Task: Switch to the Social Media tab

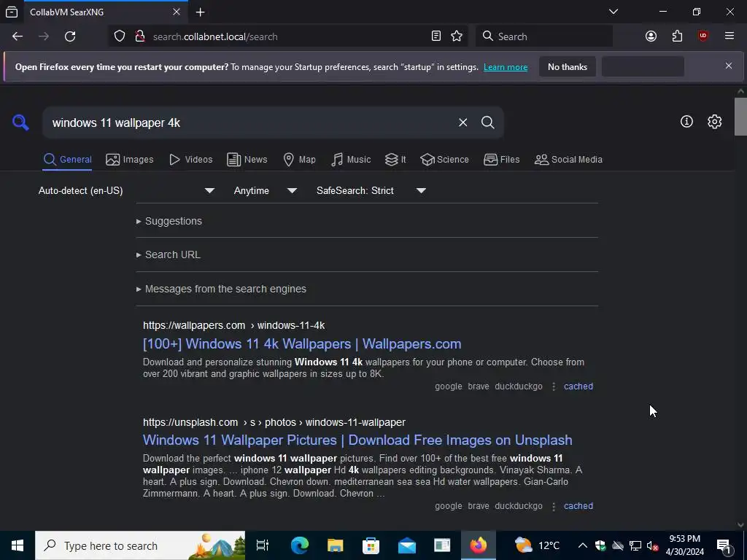Action: pos(568,160)
